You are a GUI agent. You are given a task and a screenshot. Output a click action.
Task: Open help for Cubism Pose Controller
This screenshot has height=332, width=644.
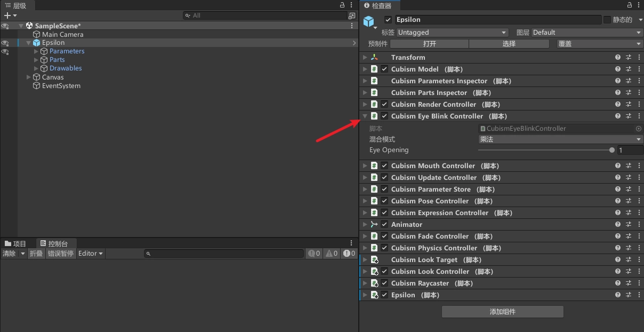point(618,201)
